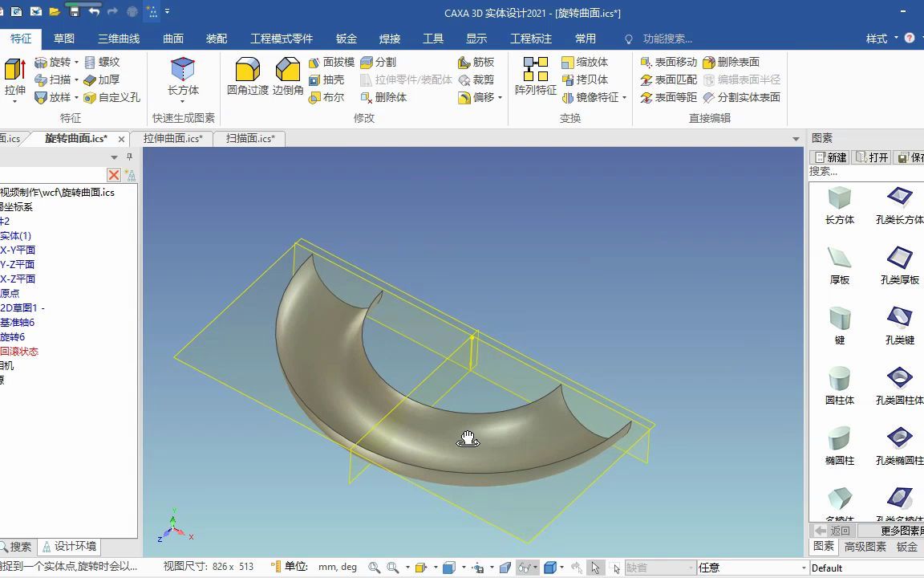Use the 表面移动 move face tool
Image resolution: width=924 pixels, height=578 pixels.
coord(669,62)
